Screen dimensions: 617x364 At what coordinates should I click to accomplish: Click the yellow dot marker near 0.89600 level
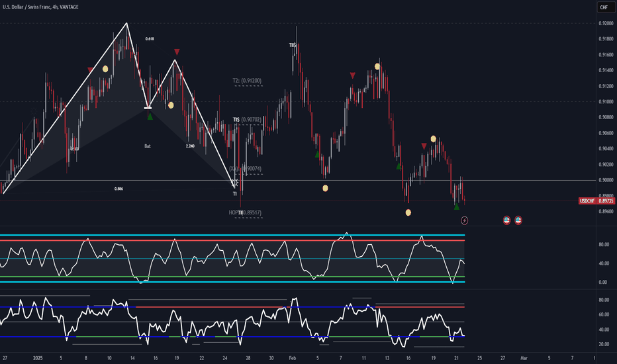(x=408, y=213)
